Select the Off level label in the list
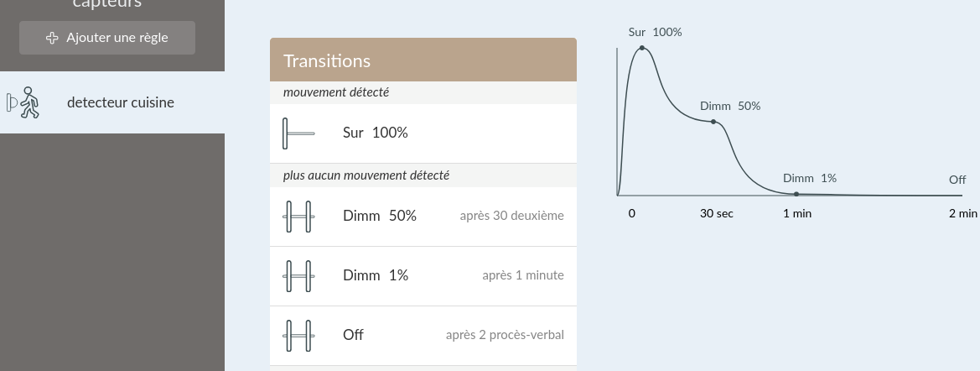 coord(353,336)
